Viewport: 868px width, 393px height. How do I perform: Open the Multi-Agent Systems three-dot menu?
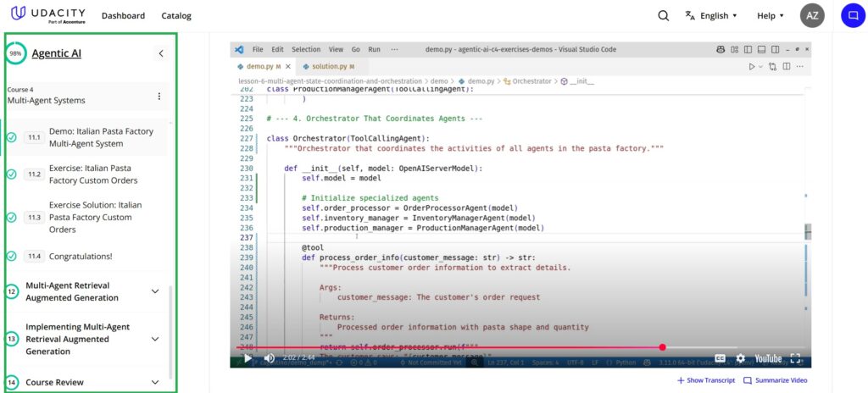pos(159,97)
